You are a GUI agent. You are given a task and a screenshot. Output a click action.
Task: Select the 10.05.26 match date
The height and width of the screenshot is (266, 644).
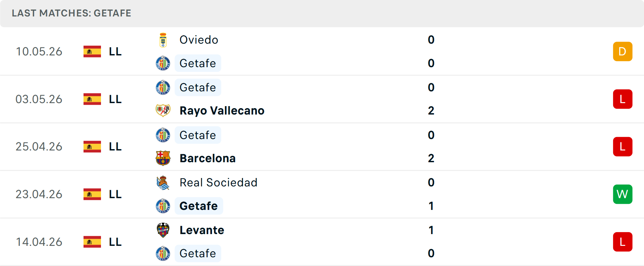[39, 51]
